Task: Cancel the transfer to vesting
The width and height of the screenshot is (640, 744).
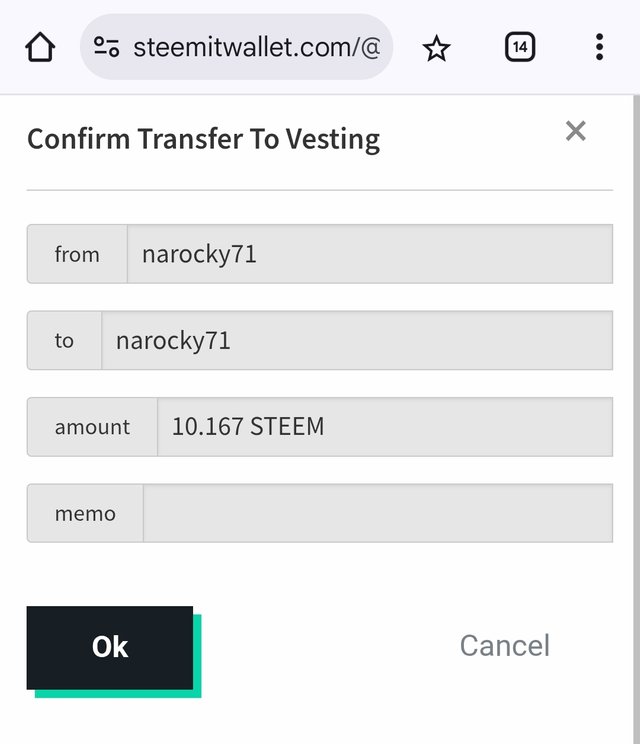Action: click(505, 646)
